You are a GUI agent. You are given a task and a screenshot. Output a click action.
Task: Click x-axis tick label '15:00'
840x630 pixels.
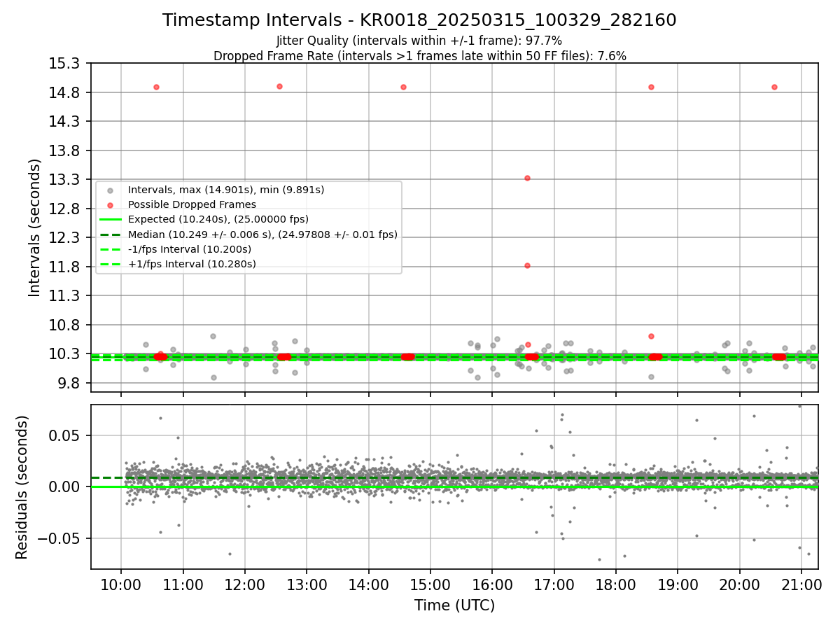[x=430, y=584]
